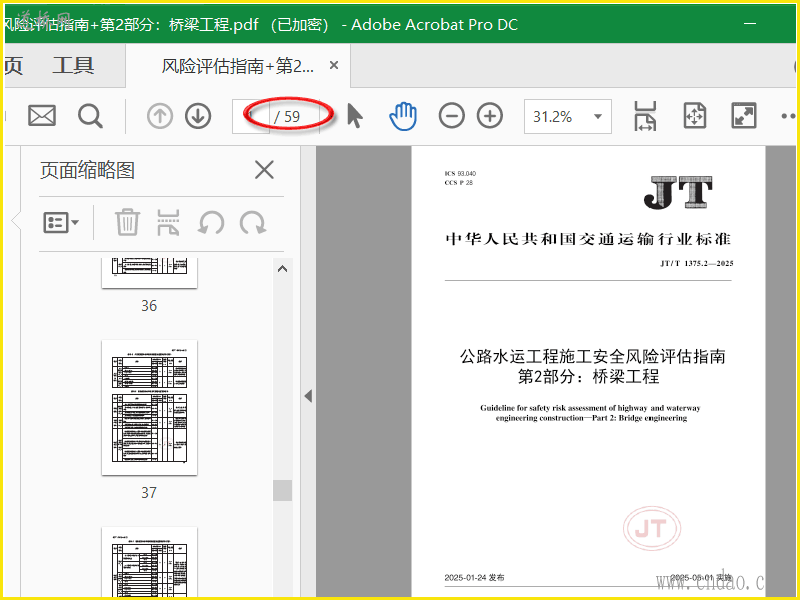Click page label 36
Screen dimensions: 800x600
click(149, 306)
